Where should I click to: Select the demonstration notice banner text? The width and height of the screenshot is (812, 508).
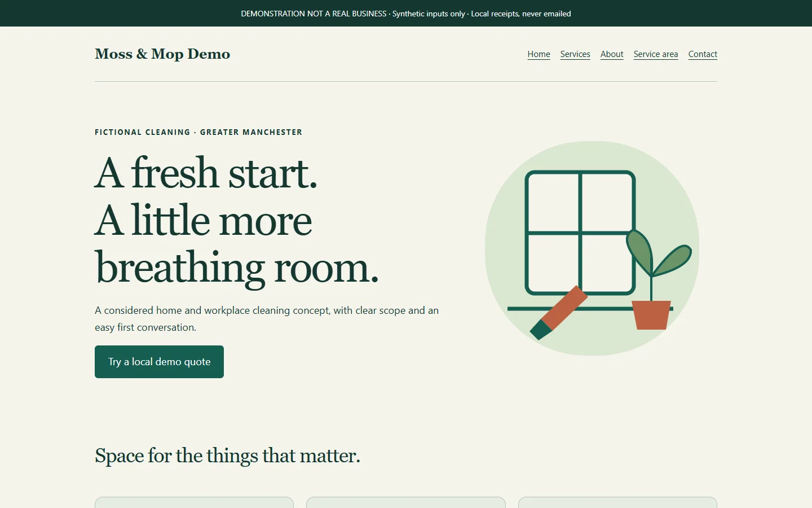point(406,14)
